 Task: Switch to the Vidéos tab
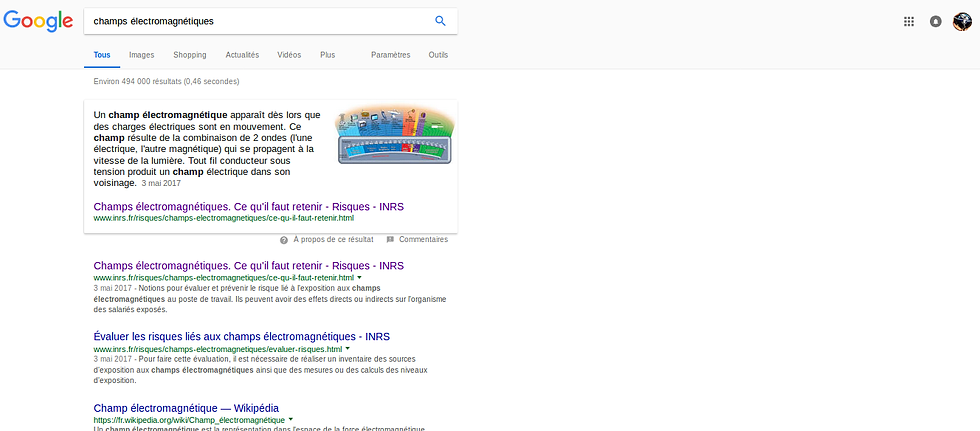[x=289, y=55]
